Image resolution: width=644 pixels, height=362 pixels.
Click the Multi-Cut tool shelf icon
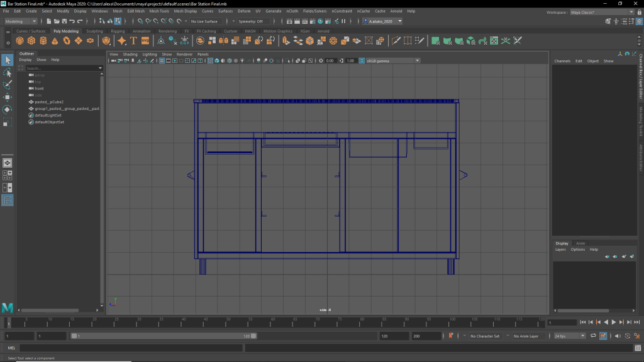[x=396, y=41]
